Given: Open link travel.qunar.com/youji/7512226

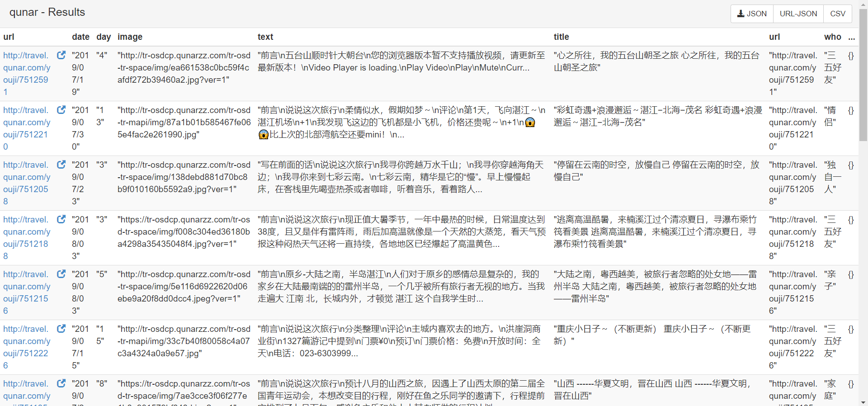Looking at the screenshot, I should click(27, 347).
